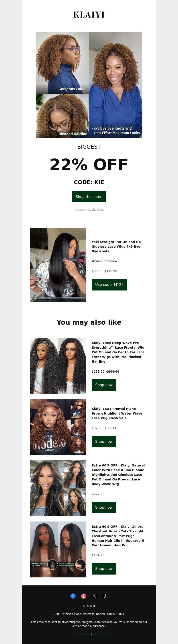178x644 pixels.
Task: Open the X (Twitter) icon in footer
Action: tap(94, 596)
